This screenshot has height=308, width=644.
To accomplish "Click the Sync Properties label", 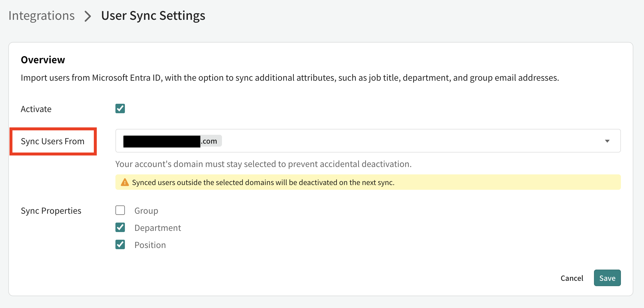I will (51, 211).
